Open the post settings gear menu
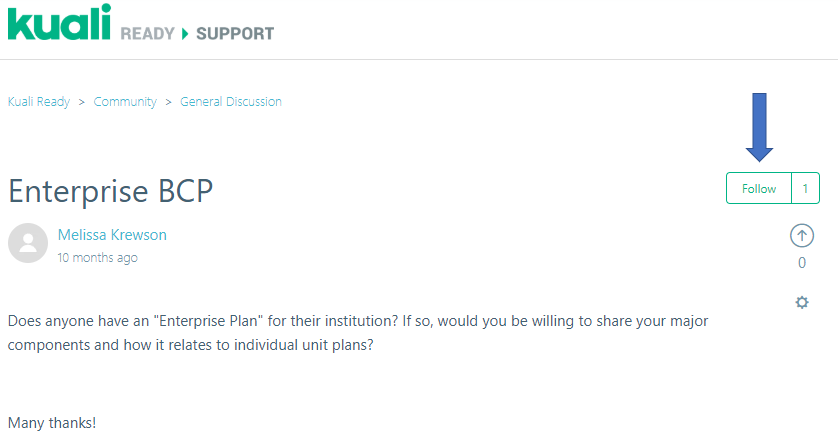This screenshot has height=436, width=838. pyautogui.click(x=802, y=302)
